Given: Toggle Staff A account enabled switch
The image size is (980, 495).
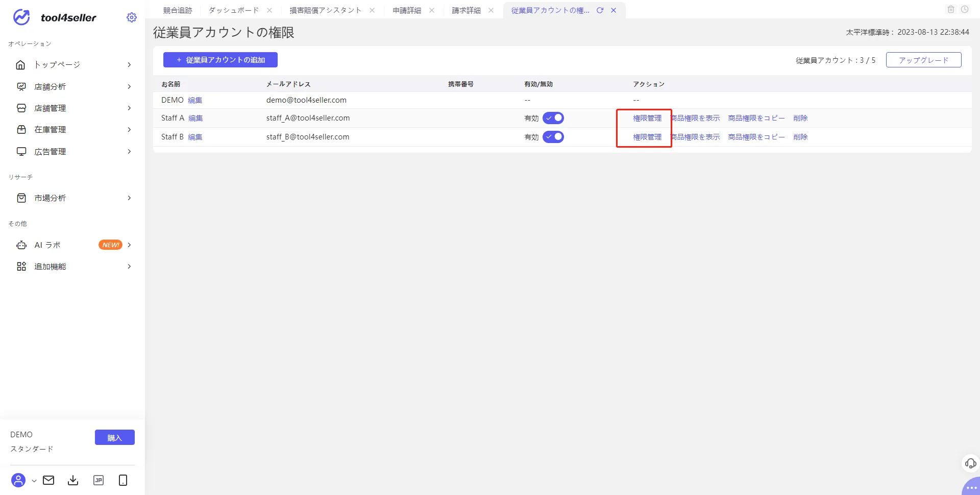Looking at the screenshot, I should 553,118.
